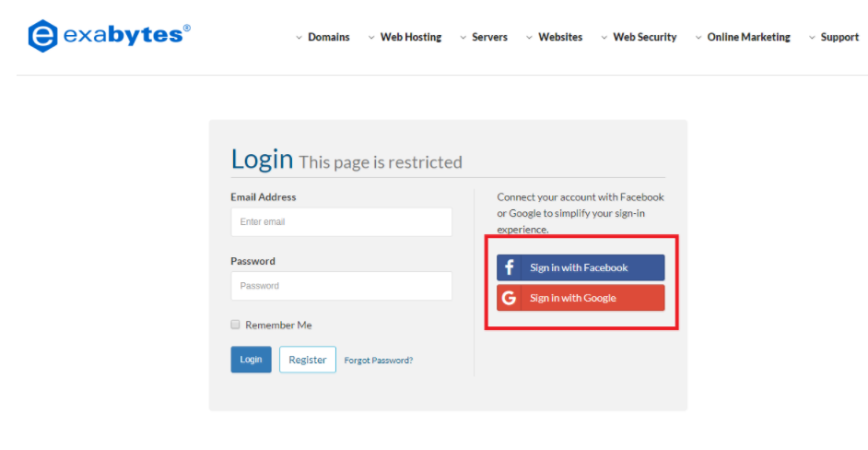Expand the chevron beside Websites
868x450 pixels.
[x=529, y=38]
